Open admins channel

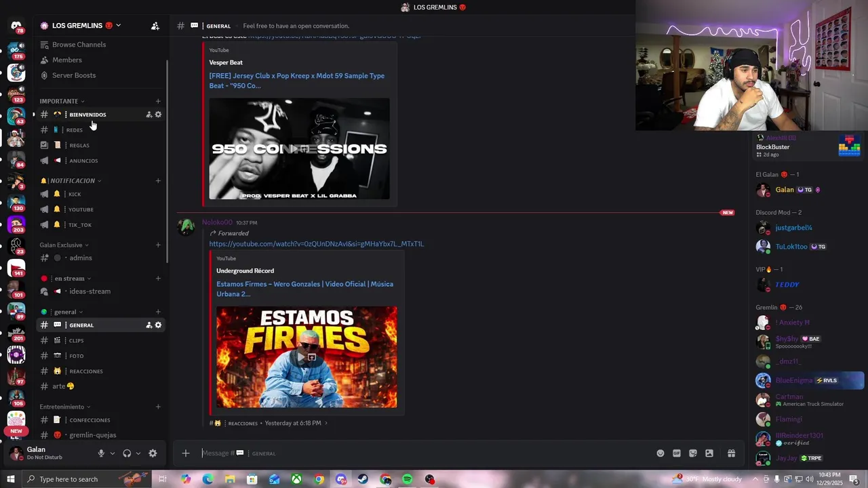pyautogui.click(x=100, y=258)
